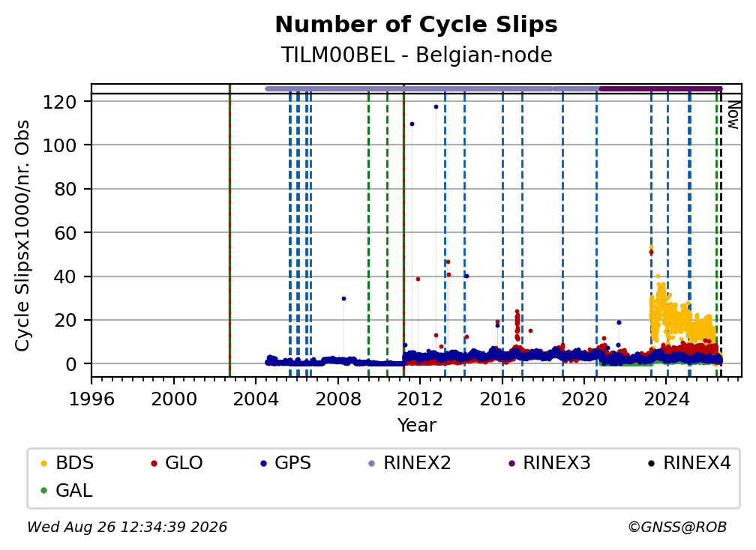
Task: Click the RINEX3 purple legend marker
Action: (x=511, y=463)
